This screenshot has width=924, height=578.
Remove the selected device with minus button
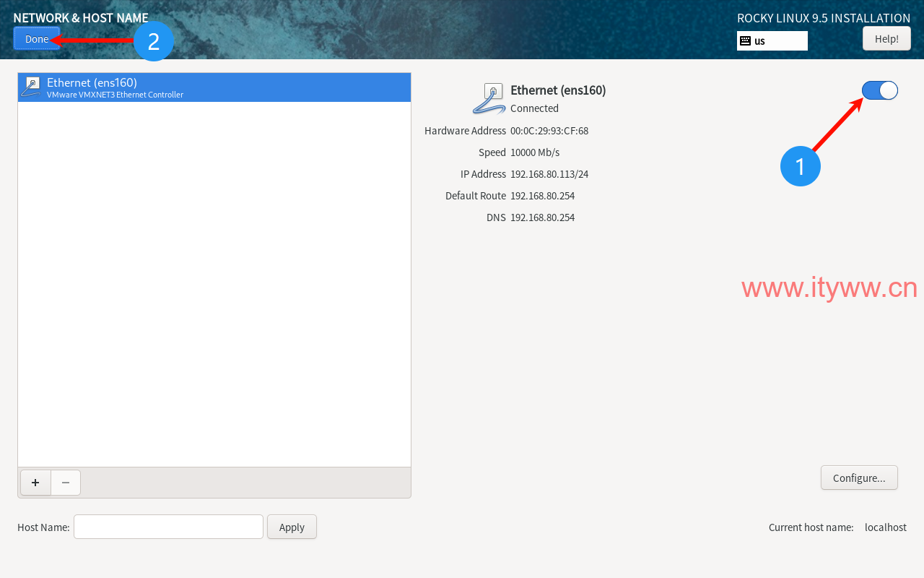[66, 483]
